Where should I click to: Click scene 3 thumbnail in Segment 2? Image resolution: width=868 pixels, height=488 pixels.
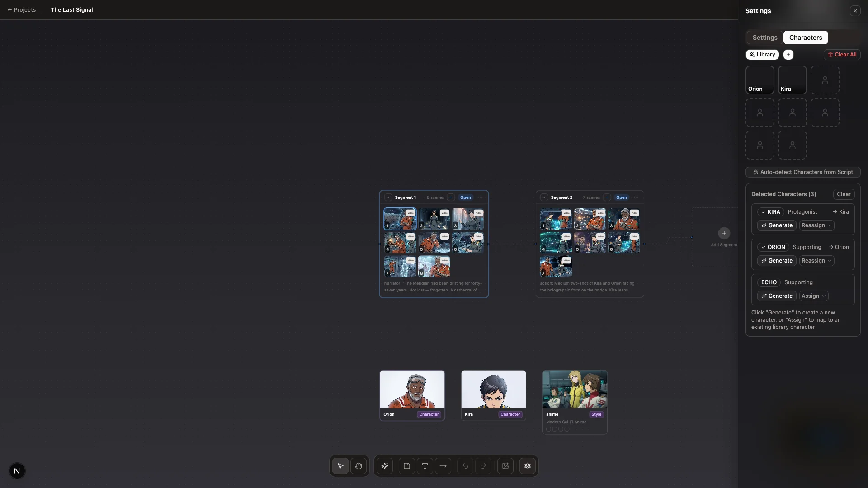(623, 219)
